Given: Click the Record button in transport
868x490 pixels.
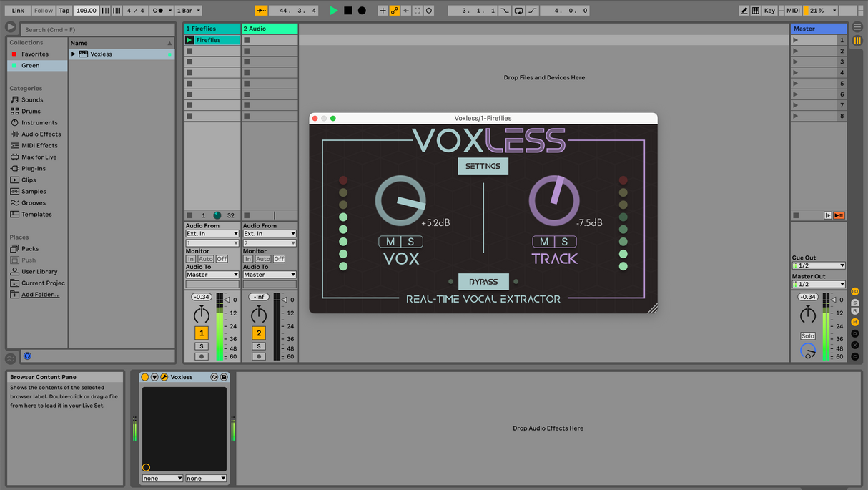Looking at the screenshot, I should (362, 11).
